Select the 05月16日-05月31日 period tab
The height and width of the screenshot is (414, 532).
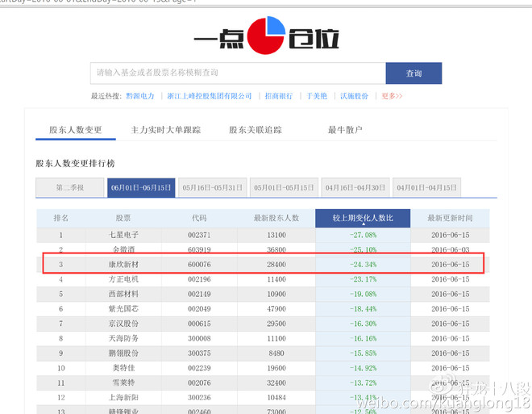212,187
